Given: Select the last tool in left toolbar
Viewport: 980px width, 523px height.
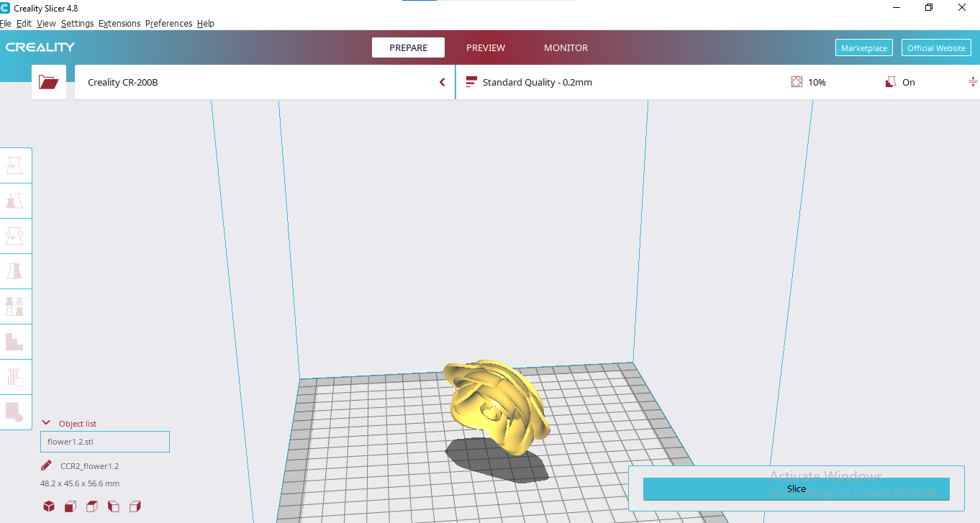Looking at the screenshot, I should (x=15, y=412).
